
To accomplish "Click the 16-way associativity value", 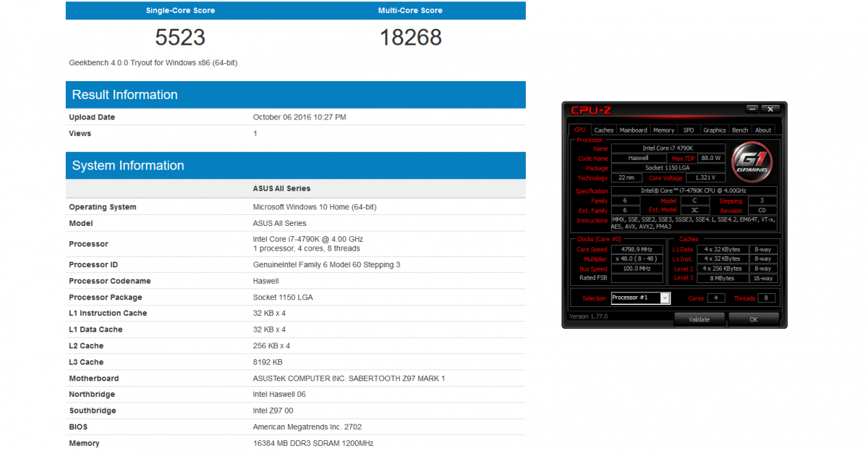I will point(762,278).
